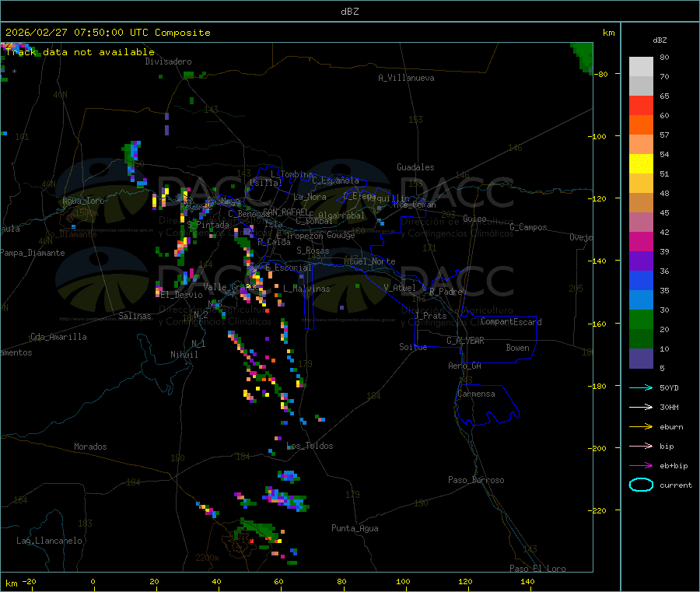Screen dimensions: 700x592
Task: Click the 'S_Rosas' map label
Action: pyautogui.click(x=313, y=250)
